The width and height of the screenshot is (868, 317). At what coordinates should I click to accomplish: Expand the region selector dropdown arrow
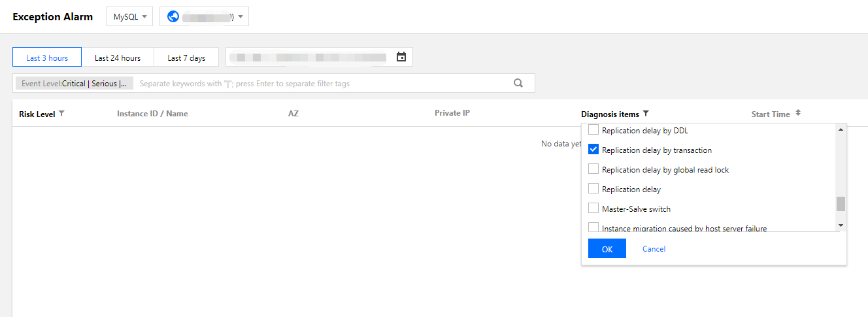[x=241, y=17]
